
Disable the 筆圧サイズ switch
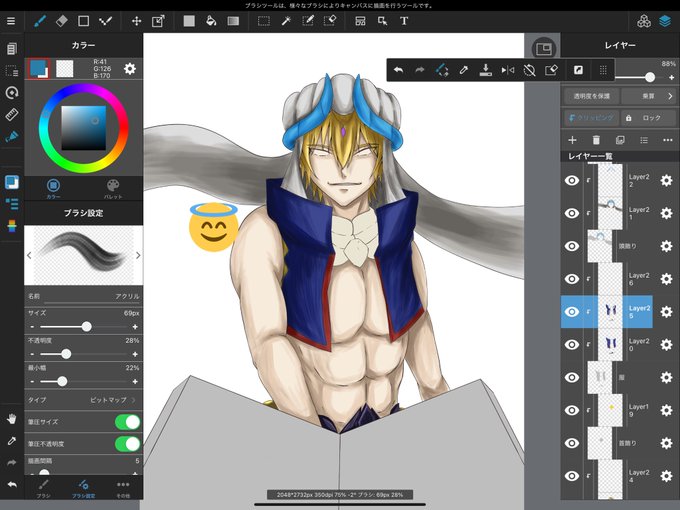(x=128, y=422)
